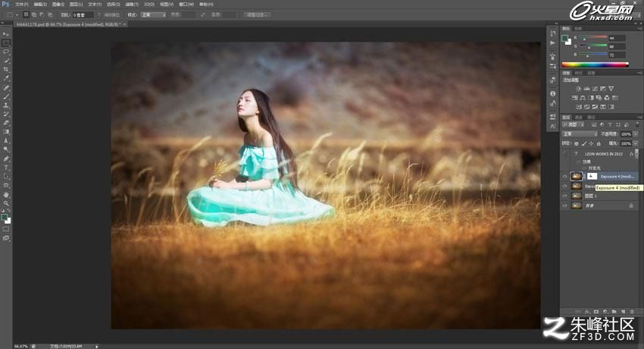Open the File menu
Screen dimensions: 644x349
click(x=21, y=4)
